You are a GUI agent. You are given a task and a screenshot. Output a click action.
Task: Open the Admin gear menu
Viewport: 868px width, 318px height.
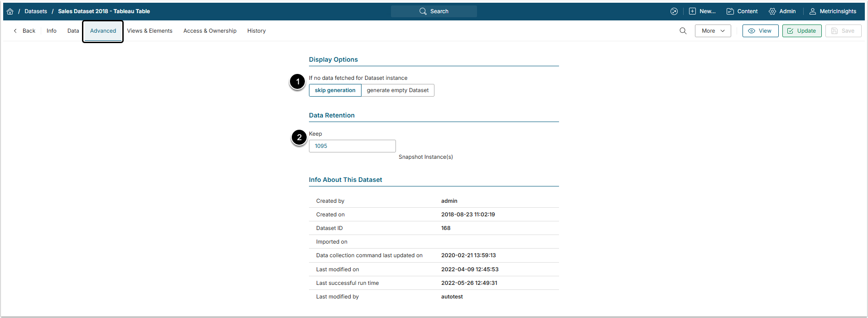[x=782, y=11]
